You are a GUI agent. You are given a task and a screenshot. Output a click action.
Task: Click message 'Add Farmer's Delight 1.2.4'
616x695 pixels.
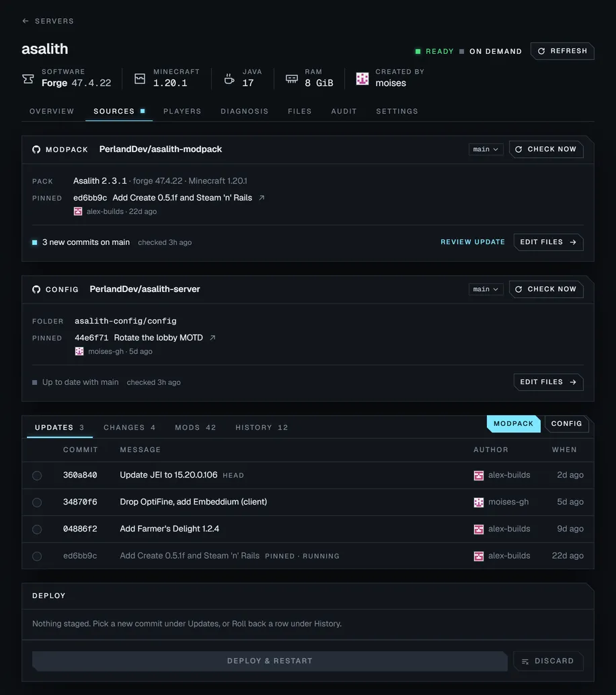(169, 529)
